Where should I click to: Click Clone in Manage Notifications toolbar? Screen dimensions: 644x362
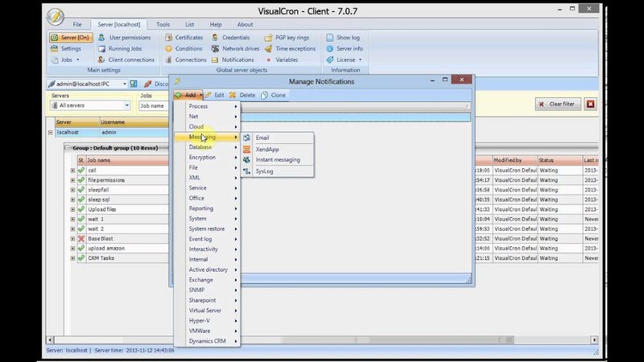coord(273,95)
